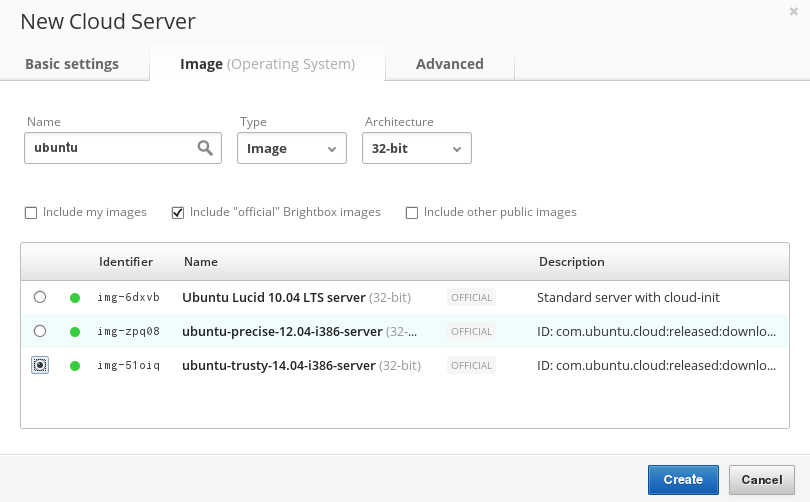
Task: Click Ubuntu Lucid 10.04 LTS server name
Action: point(274,297)
